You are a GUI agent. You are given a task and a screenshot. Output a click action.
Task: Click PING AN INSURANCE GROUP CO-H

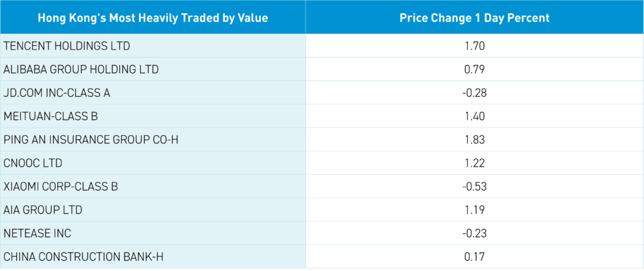tap(91, 139)
